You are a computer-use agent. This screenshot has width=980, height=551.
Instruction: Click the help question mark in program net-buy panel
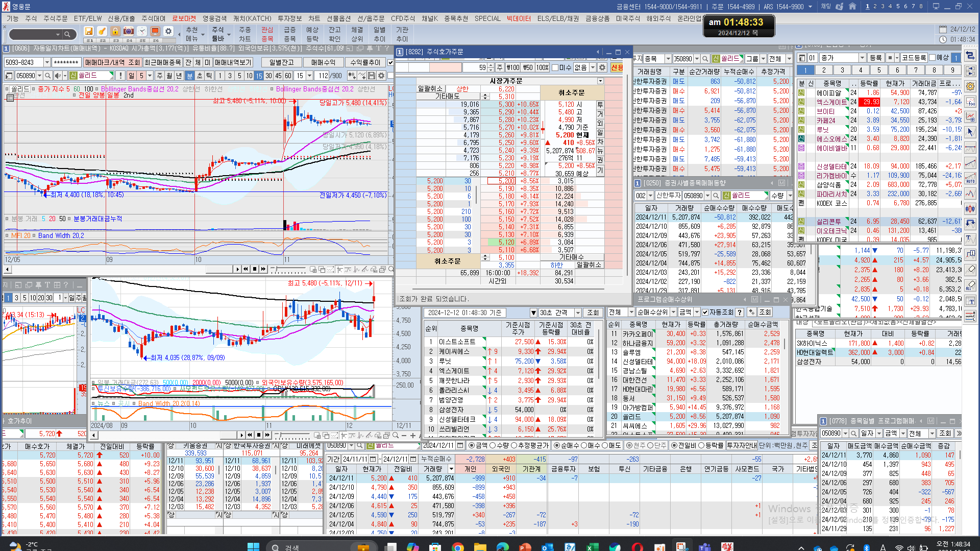pos(740,312)
